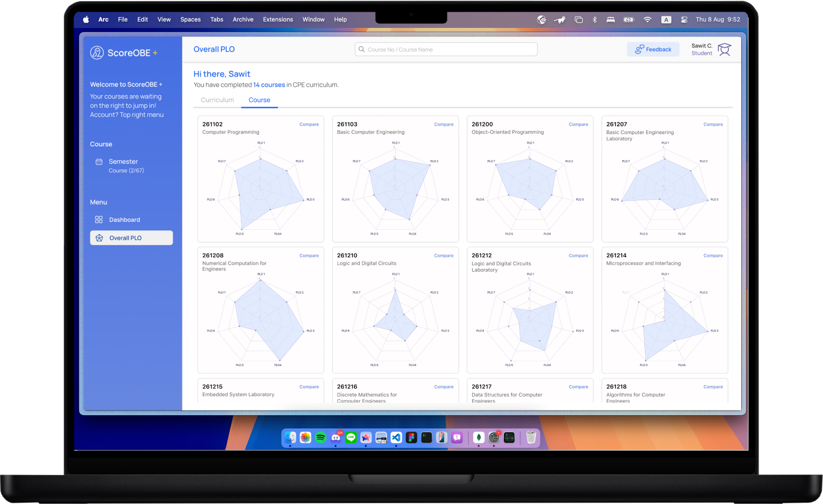The width and height of the screenshot is (823, 504).
Task: Open the 261210 Logic and Digital Circuits radar chart
Action: tap(395, 319)
